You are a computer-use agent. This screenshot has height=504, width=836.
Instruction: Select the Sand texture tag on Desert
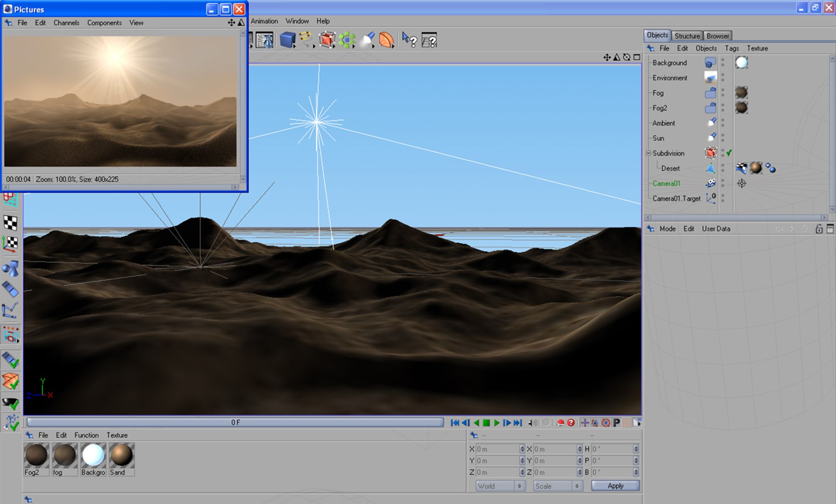pyautogui.click(x=756, y=168)
